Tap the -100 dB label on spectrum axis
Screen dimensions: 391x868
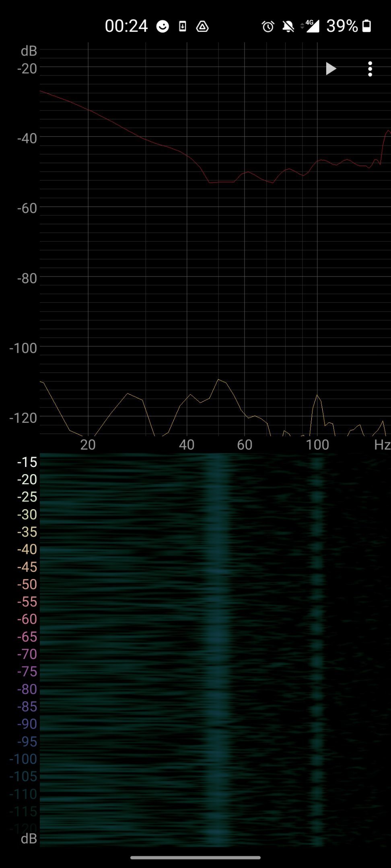coord(23,348)
